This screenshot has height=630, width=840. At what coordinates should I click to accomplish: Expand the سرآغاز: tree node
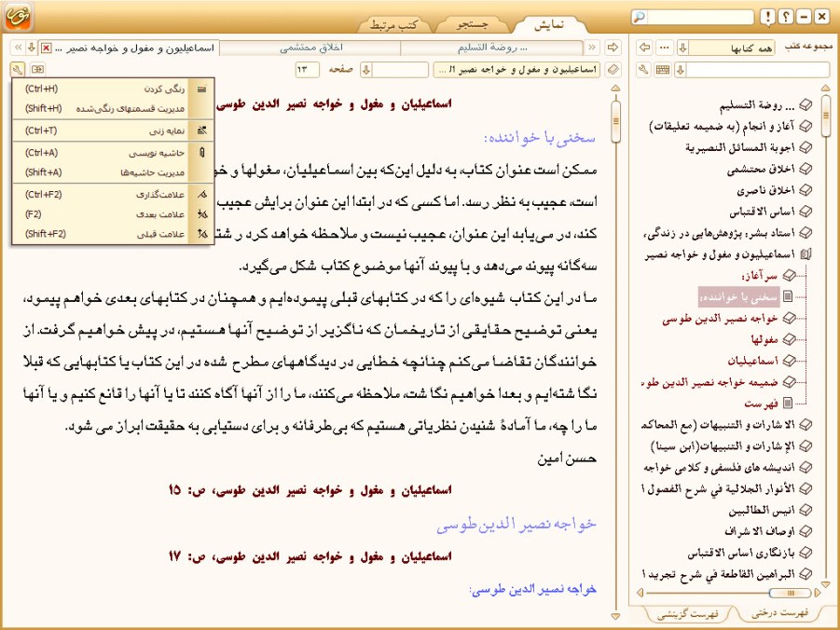click(x=789, y=275)
